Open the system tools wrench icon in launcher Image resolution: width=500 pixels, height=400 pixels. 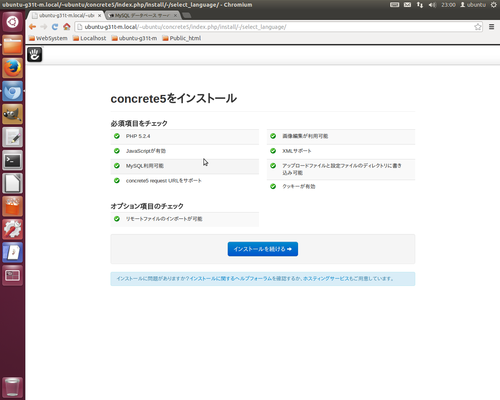click(x=13, y=229)
